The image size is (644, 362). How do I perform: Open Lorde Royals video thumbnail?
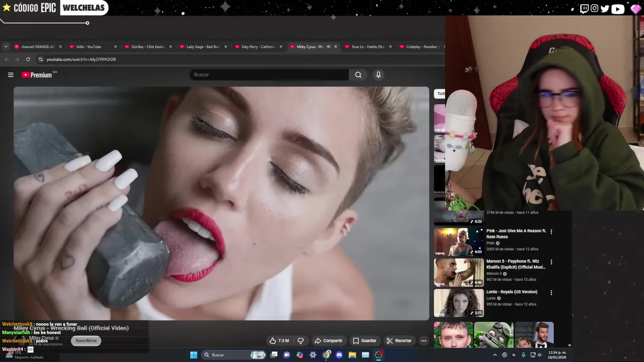[459, 303]
